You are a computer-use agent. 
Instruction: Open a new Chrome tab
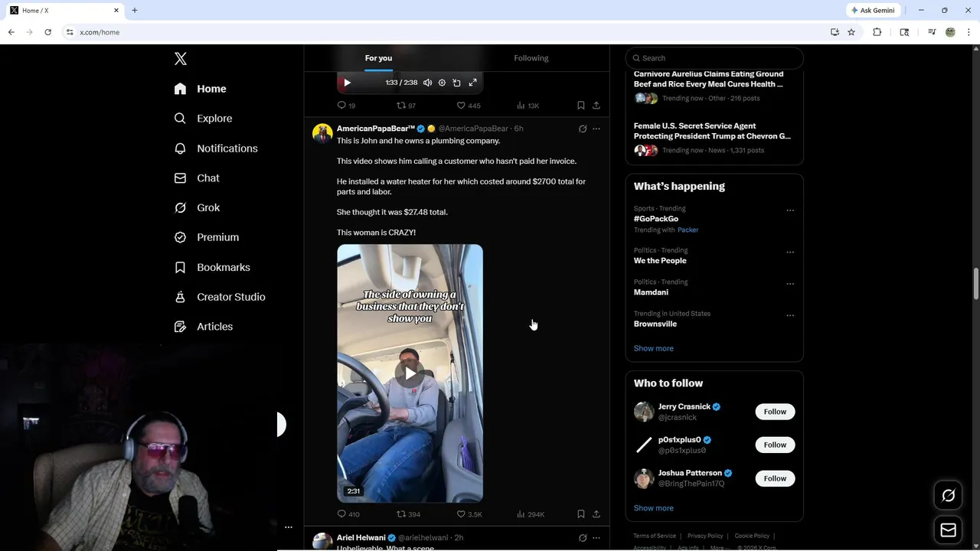135,10
